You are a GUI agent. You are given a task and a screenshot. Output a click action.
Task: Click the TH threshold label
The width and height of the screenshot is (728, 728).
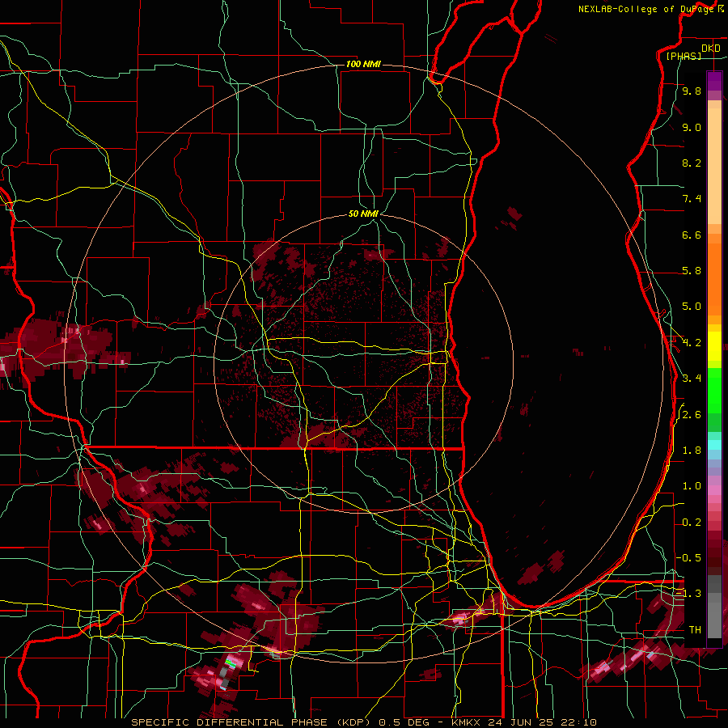click(x=695, y=629)
